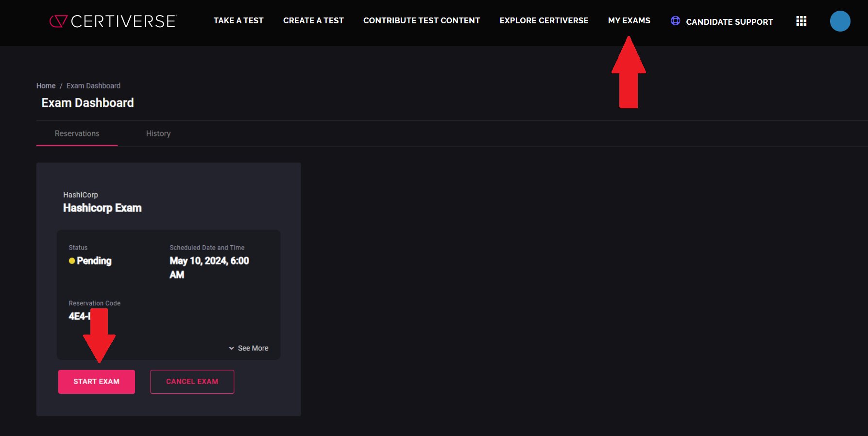
Task: Click the Start Exam button
Action: click(97, 382)
